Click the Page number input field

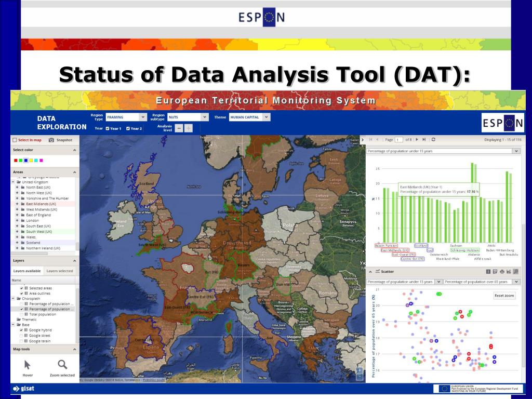(398, 139)
